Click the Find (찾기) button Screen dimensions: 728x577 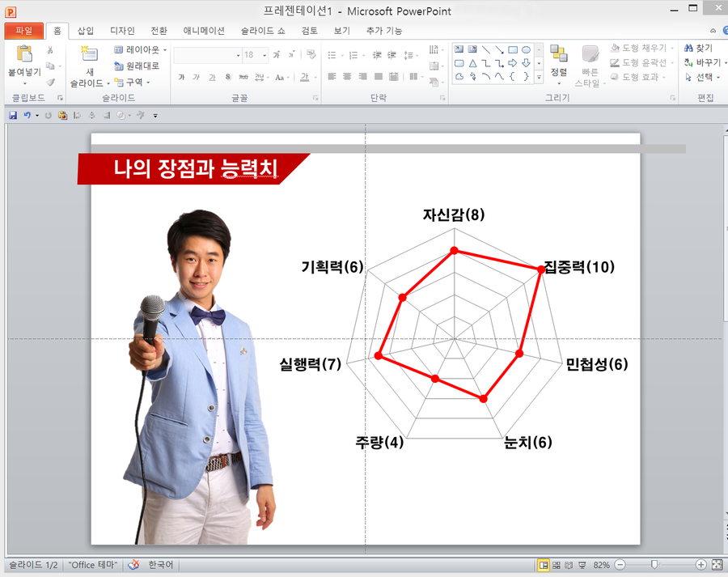[x=698, y=49]
